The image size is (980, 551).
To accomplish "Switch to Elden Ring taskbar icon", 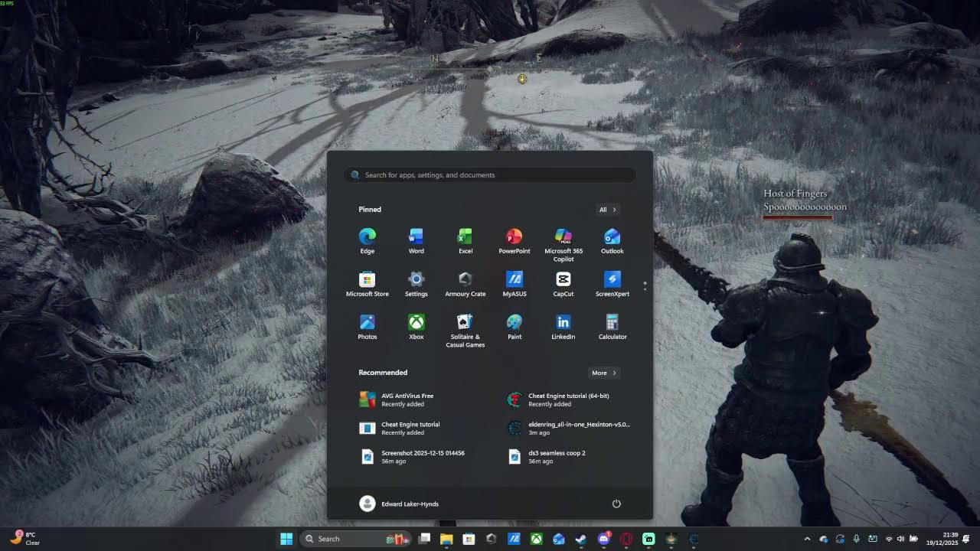I will click(x=671, y=539).
